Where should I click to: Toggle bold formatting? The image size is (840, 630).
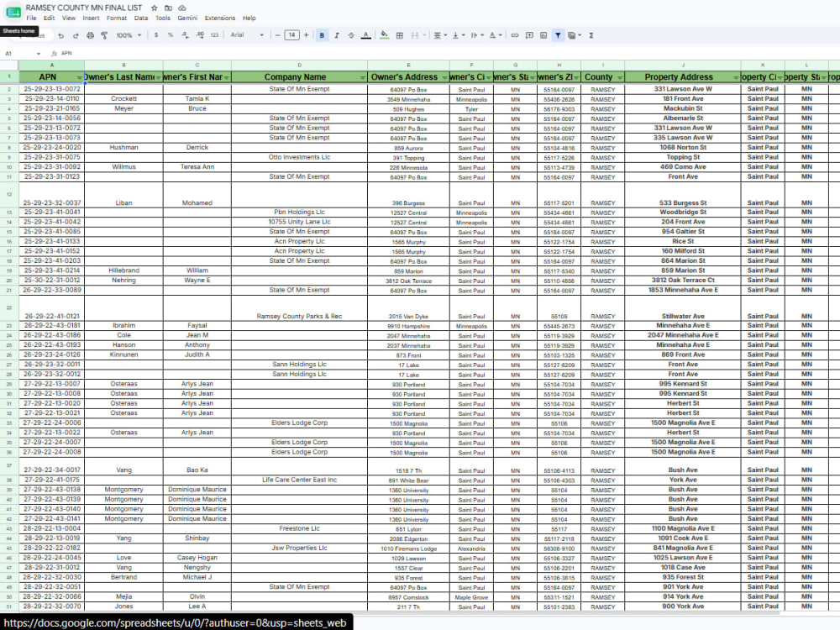click(x=322, y=35)
